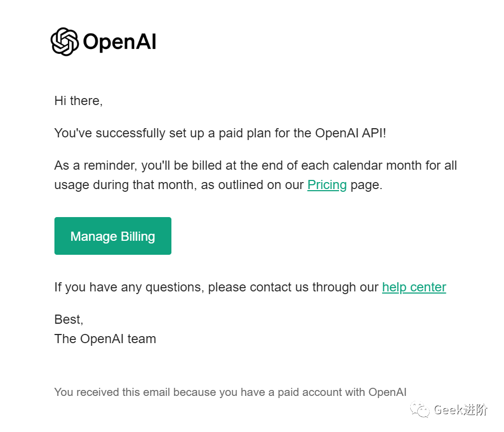Click the word "page." after Pricing
The height and width of the screenshot is (432, 504).
366,185
